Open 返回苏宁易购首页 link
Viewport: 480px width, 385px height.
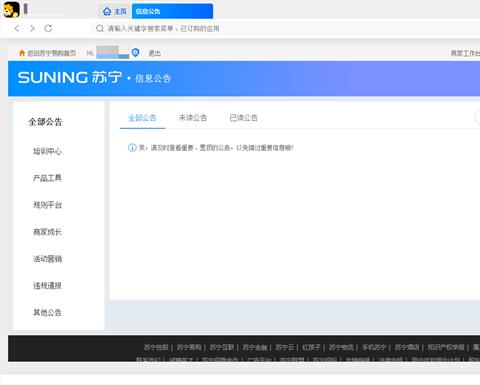pos(51,53)
